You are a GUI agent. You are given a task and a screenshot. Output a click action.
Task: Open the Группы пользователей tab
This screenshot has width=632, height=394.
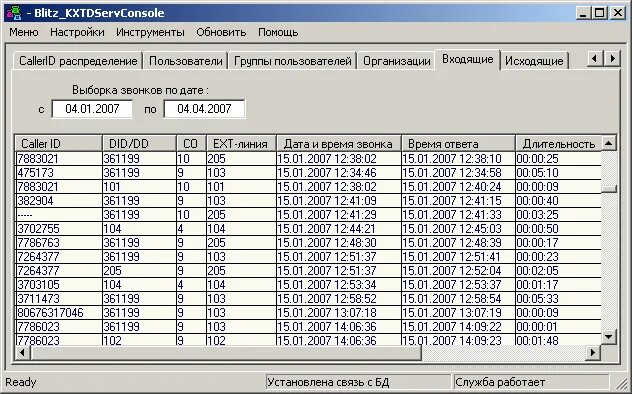coord(293,61)
